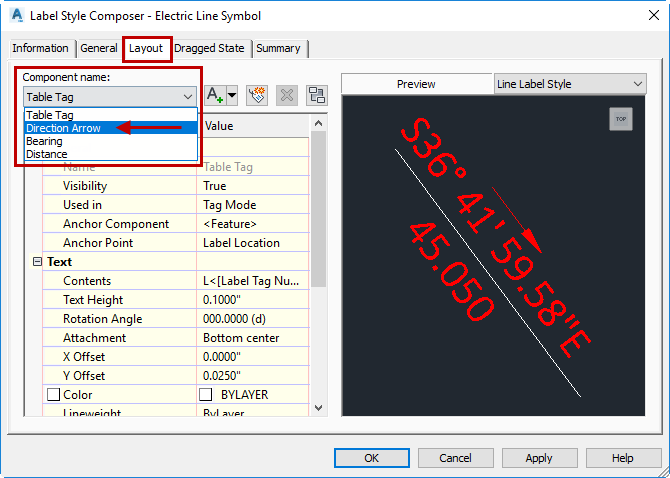Select the Attachment property label
The image size is (670, 478).
coord(94,338)
